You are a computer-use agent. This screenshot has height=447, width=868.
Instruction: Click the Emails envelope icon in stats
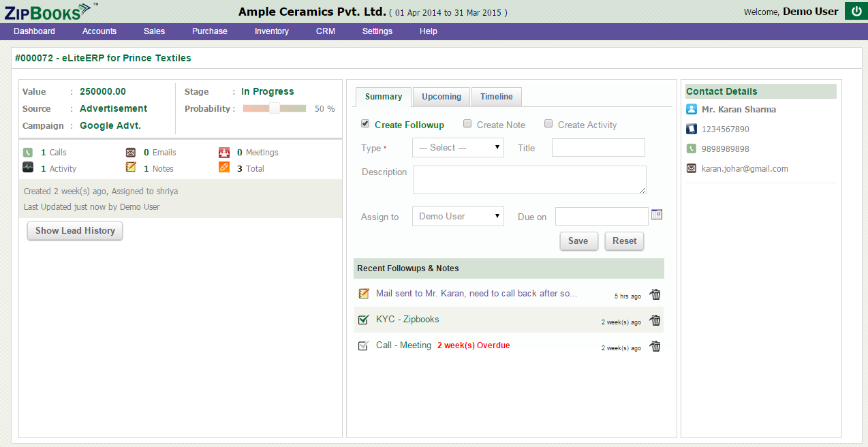(131, 153)
